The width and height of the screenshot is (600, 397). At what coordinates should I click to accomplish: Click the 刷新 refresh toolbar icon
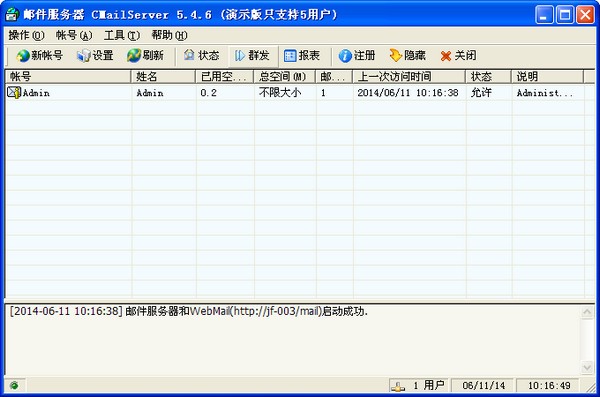tap(134, 56)
